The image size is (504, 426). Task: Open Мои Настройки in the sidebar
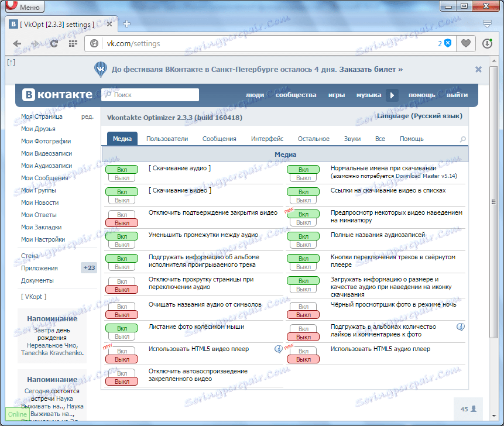coord(43,239)
